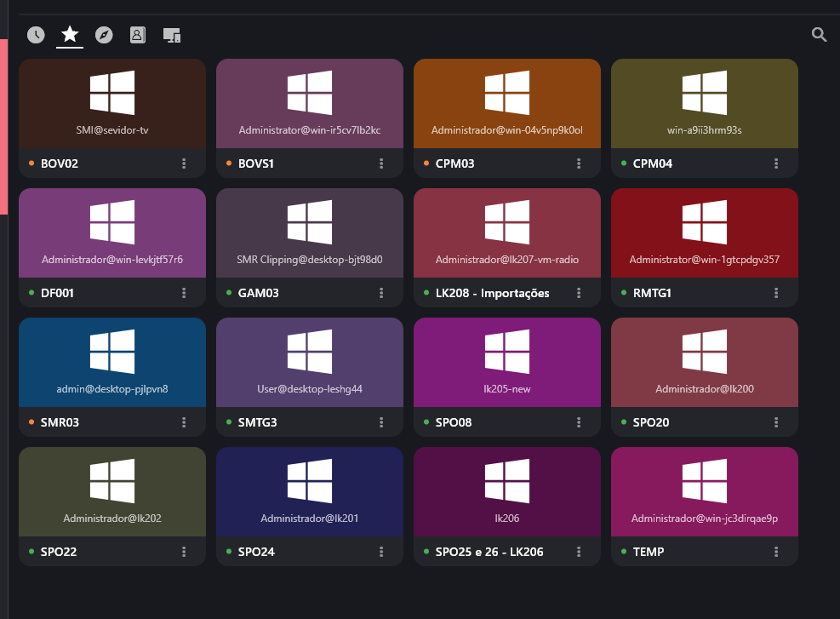This screenshot has height=619, width=840.
Task: Click the SMR03 session name
Action: click(x=60, y=422)
